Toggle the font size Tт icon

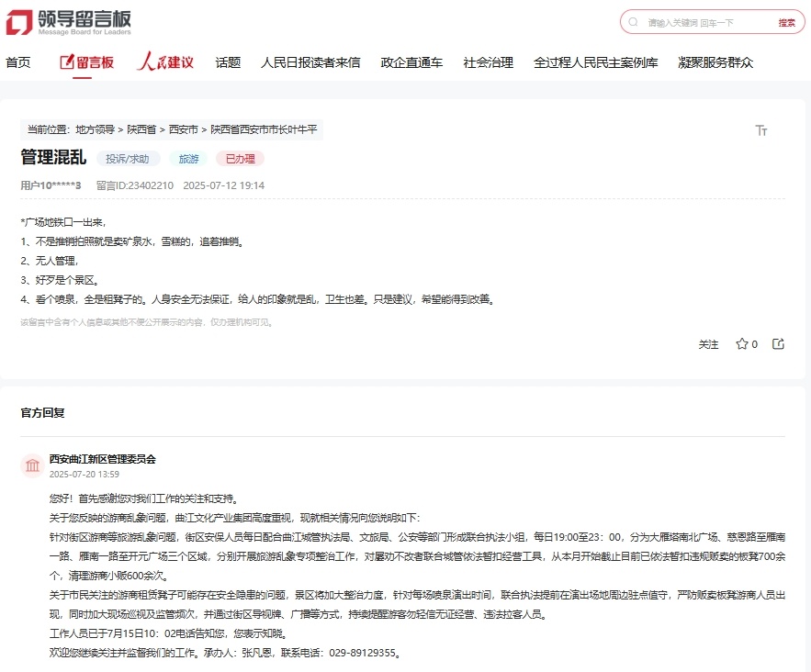click(760, 130)
